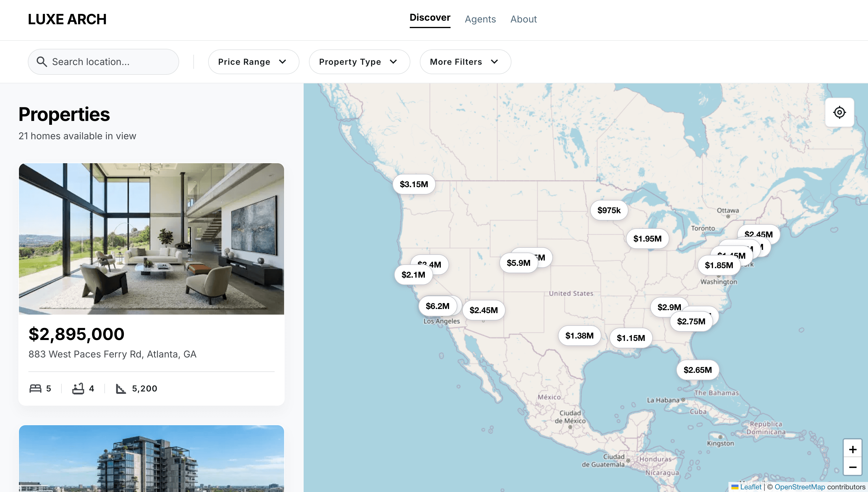Click the More Filters chevron arrow

pyautogui.click(x=494, y=62)
